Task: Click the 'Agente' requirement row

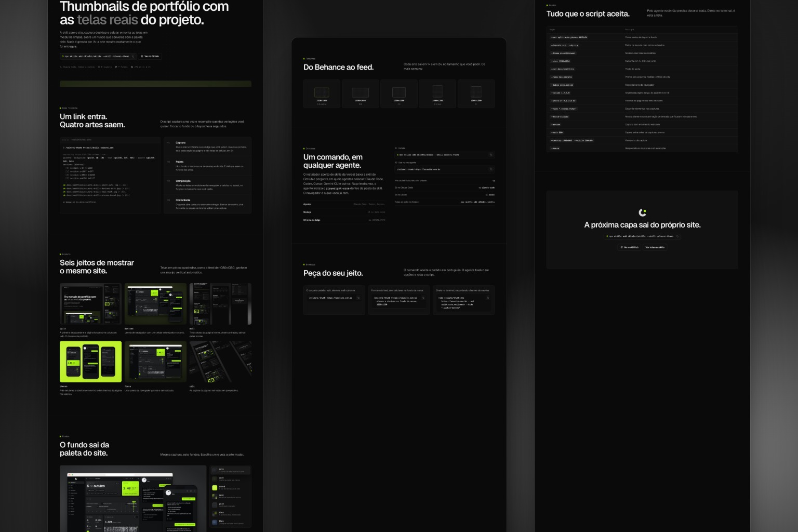Action: click(x=344, y=204)
